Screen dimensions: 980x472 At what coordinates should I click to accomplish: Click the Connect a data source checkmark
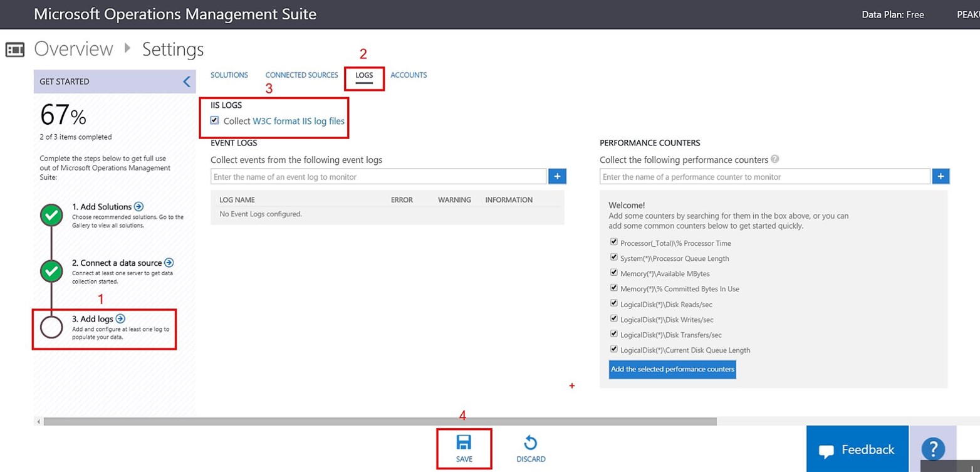click(x=51, y=271)
